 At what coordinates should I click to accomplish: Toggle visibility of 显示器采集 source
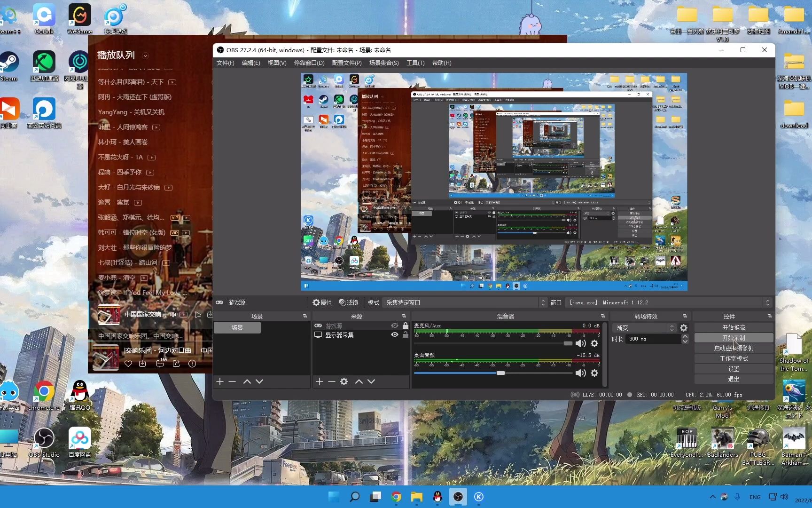(395, 335)
